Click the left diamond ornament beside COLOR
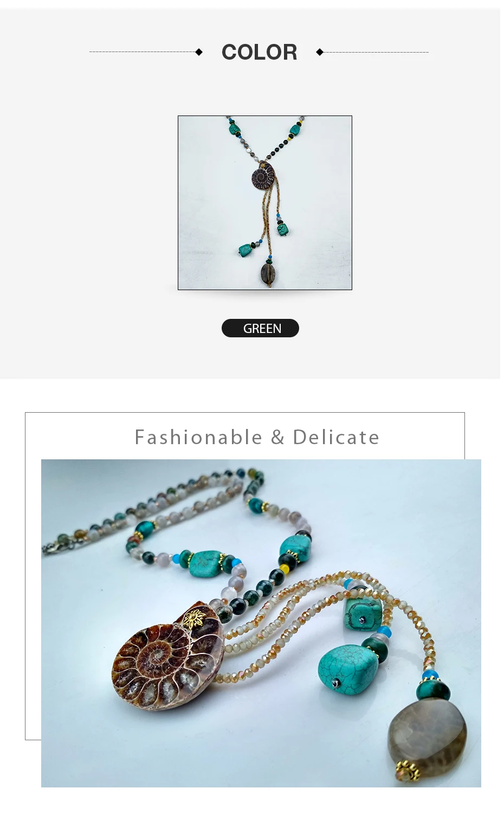 coord(199,52)
